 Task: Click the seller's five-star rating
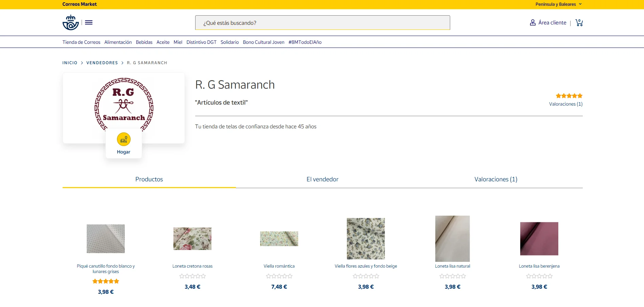click(x=569, y=96)
